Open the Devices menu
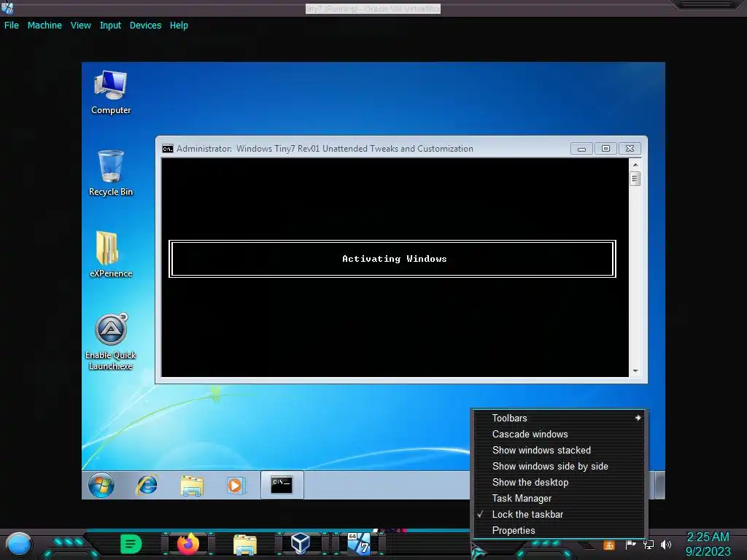 click(x=145, y=26)
